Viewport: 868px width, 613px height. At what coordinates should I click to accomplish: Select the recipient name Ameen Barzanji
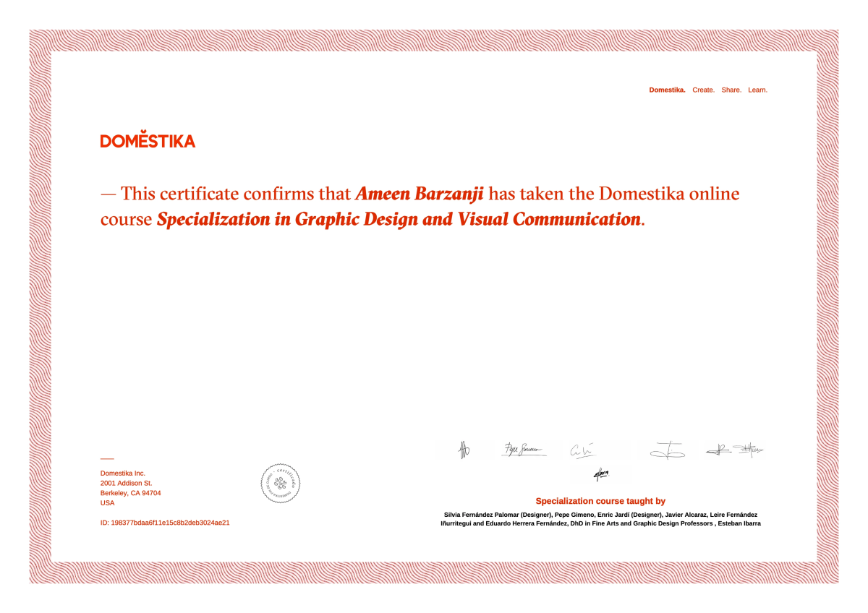[x=419, y=194]
